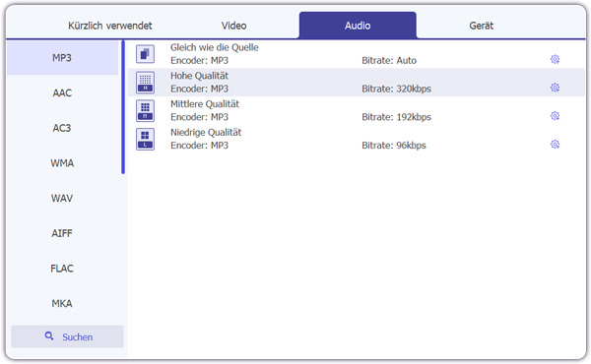This screenshot has height=364, width=591.
Task: Click the Mittlere Qualität preset icon
Action: (x=145, y=110)
